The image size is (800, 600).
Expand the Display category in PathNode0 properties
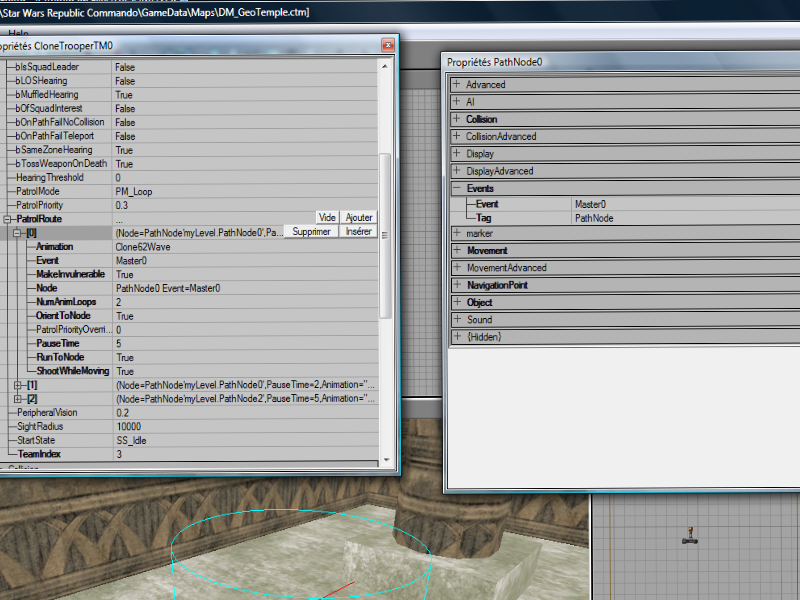pyautogui.click(x=457, y=154)
